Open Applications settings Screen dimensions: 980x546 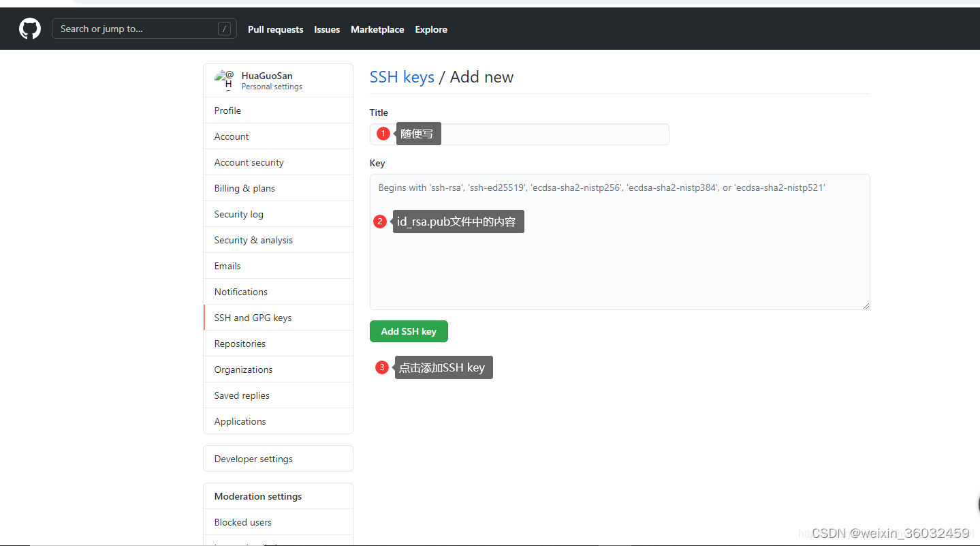click(278, 421)
